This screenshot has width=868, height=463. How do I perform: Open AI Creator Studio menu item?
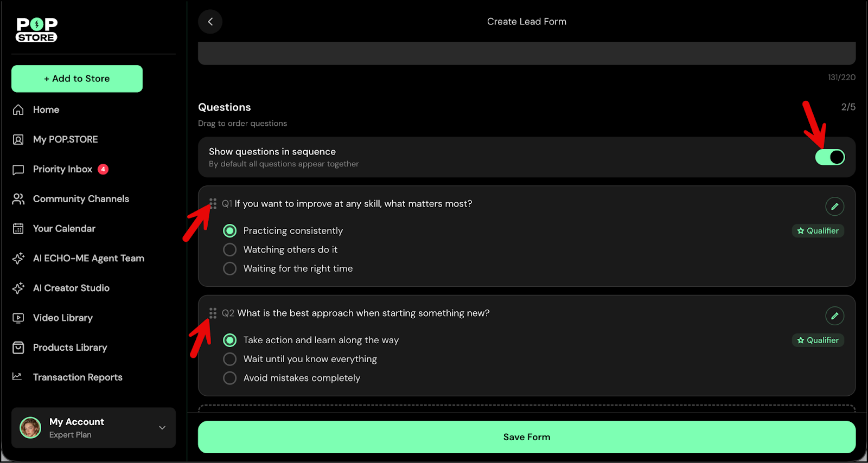tap(71, 288)
